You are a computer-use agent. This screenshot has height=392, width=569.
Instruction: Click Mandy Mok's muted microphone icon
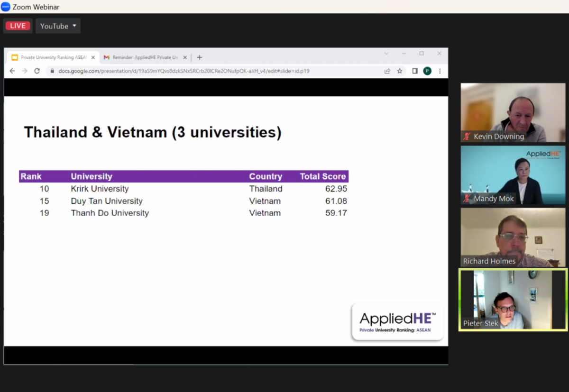(467, 199)
